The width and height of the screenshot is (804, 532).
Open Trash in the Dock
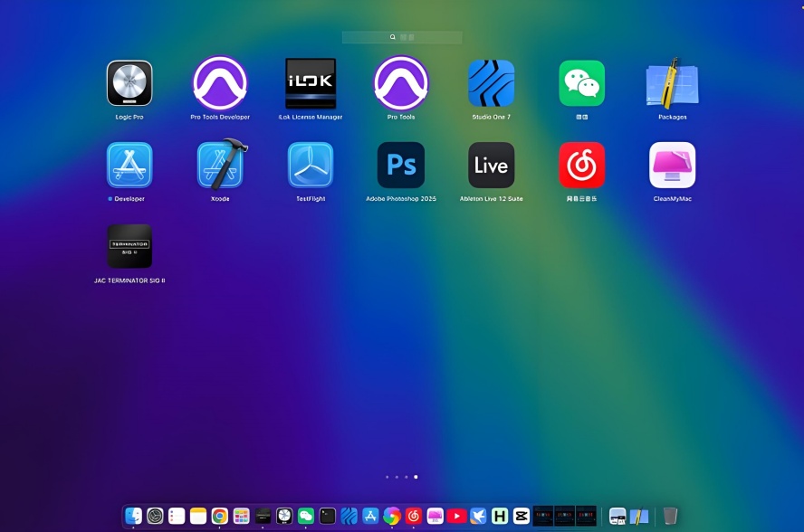pyautogui.click(x=670, y=516)
